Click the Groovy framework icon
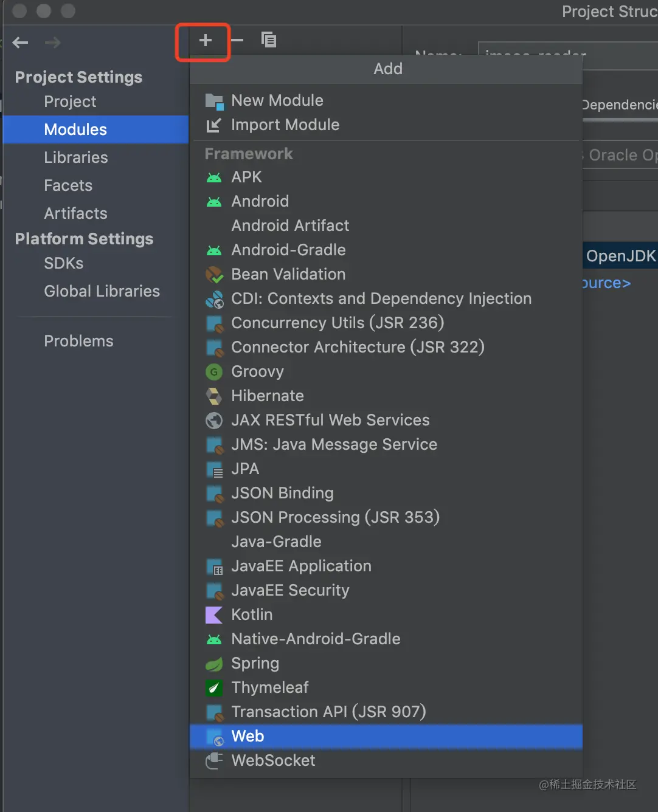 click(214, 372)
